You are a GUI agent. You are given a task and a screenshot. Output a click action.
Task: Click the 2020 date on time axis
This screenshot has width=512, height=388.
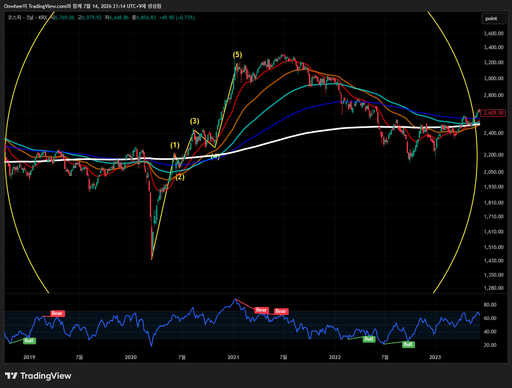131,357
